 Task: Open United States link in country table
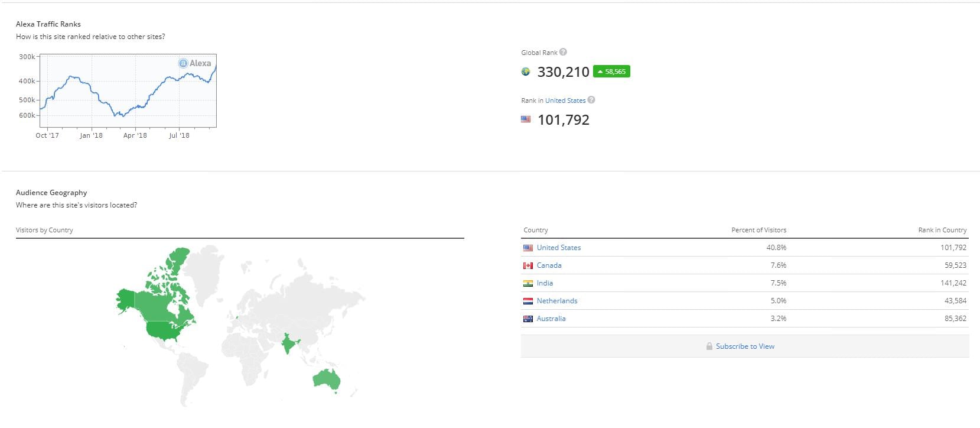click(559, 248)
